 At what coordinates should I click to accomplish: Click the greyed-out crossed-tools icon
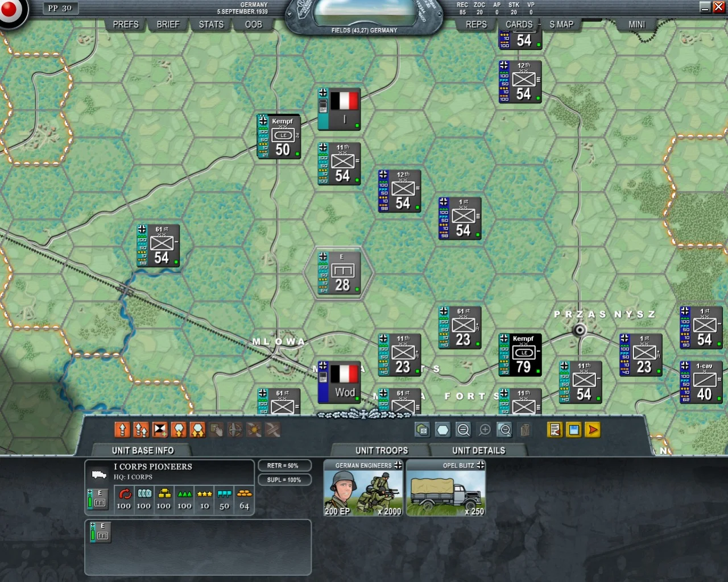coord(272,430)
